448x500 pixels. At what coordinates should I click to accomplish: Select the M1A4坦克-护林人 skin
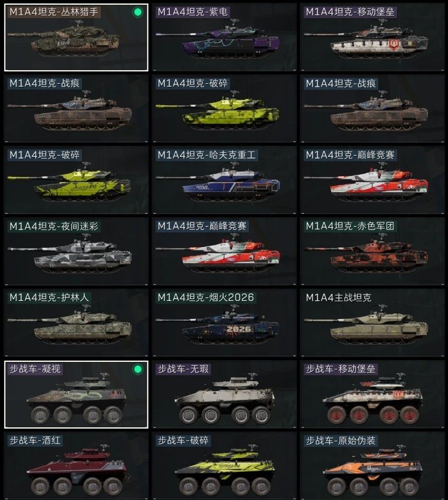click(76, 323)
